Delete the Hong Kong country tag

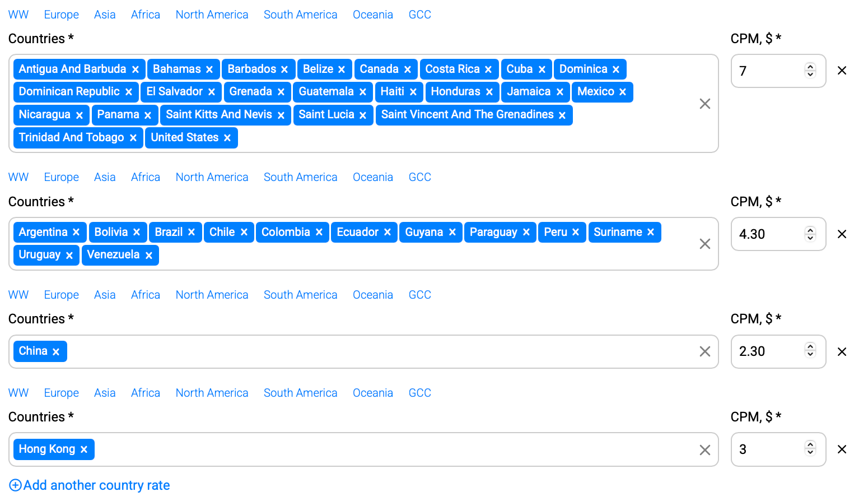pyautogui.click(x=84, y=449)
